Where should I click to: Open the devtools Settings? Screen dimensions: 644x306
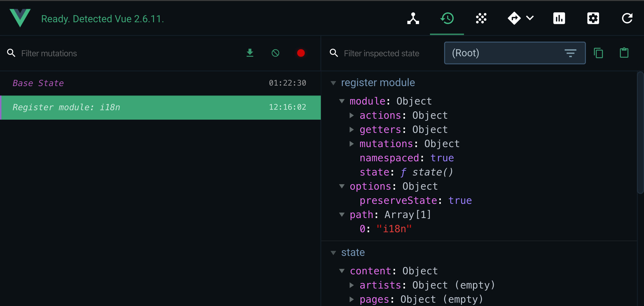[593, 18]
